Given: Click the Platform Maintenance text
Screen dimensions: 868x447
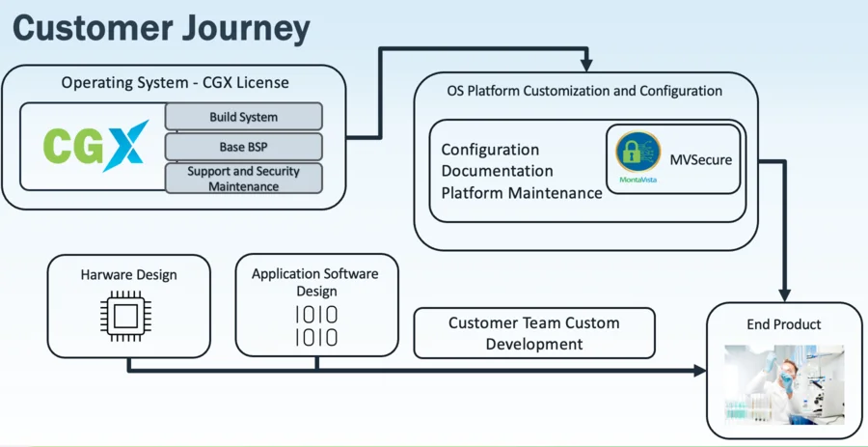Looking at the screenshot, I should [x=522, y=193].
